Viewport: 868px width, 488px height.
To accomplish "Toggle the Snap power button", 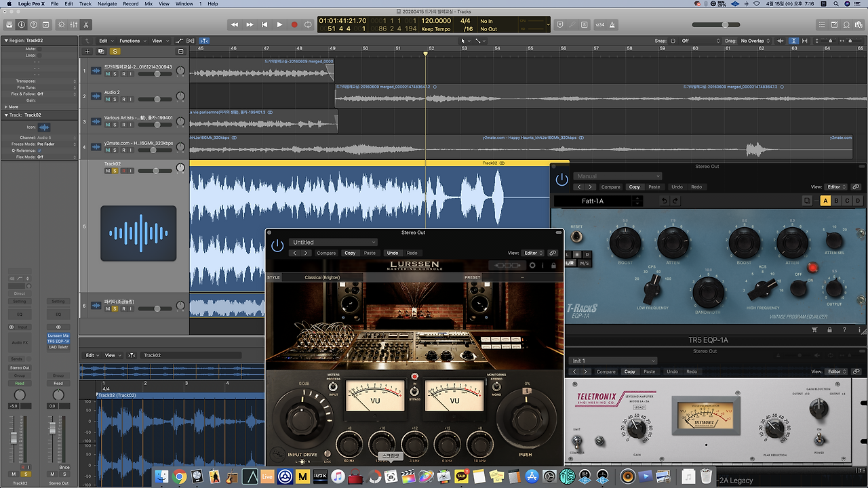I will 673,41.
